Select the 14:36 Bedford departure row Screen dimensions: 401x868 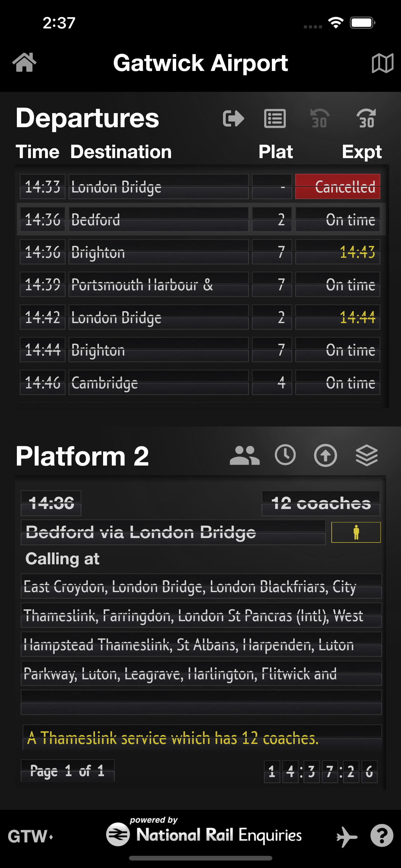[200, 220]
